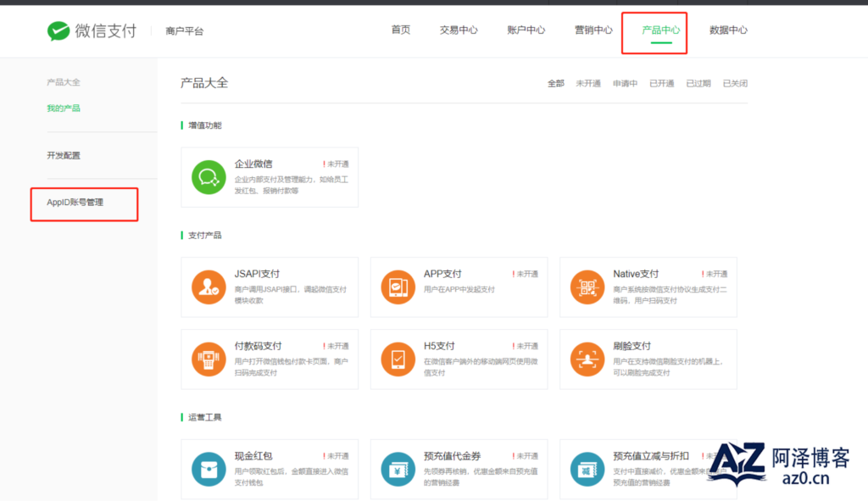Select the 未开通 status on 现金红包 card

(336, 456)
